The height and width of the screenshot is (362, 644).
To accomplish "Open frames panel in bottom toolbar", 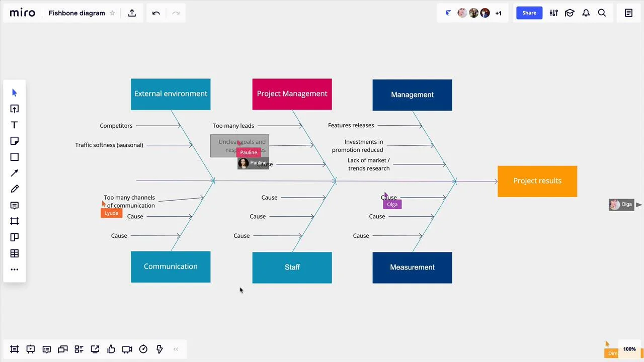I will pyautogui.click(x=15, y=349).
